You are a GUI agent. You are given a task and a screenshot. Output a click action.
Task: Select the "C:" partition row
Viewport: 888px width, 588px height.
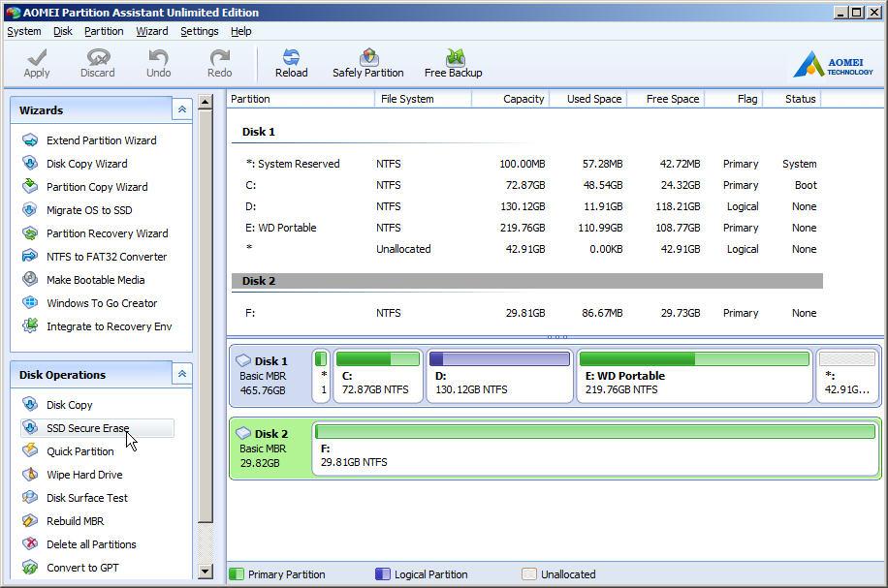pos(526,185)
